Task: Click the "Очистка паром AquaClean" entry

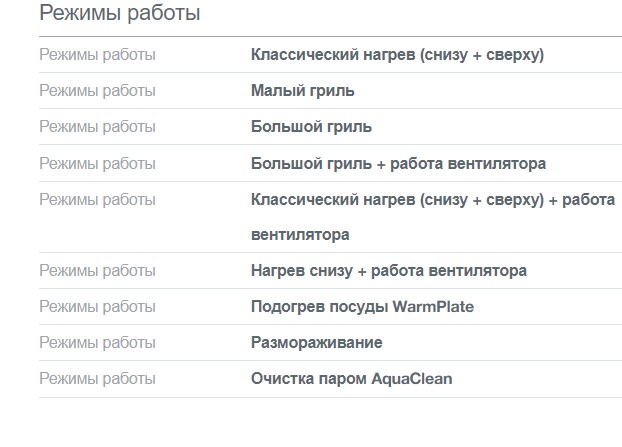Action: [x=351, y=379]
